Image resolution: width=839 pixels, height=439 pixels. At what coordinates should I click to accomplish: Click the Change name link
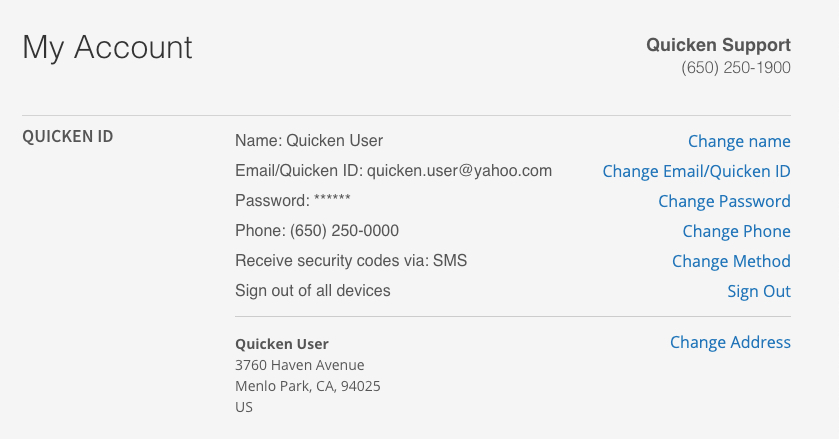click(739, 141)
